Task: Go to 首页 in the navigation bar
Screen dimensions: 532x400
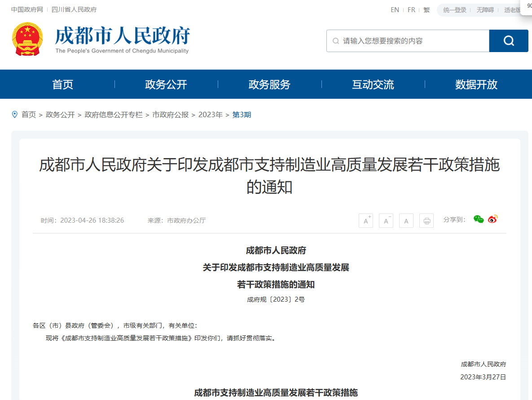Action: click(62, 84)
